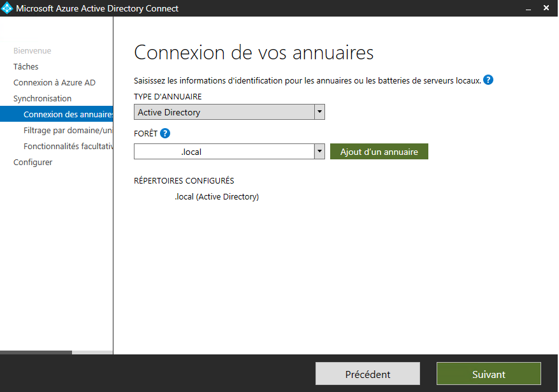Open help icon next to description sentence
This screenshot has width=559, height=392.
click(x=488, y=80)
